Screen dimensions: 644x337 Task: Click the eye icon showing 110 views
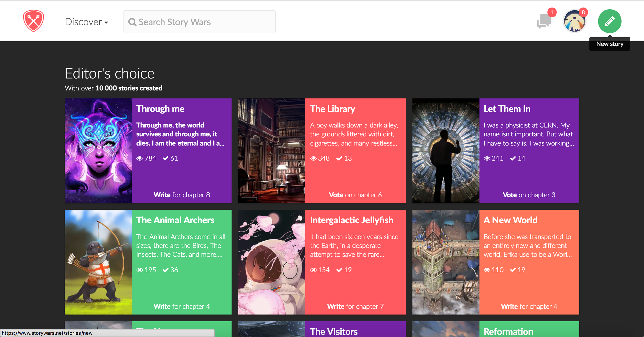(x=487, y=270)
